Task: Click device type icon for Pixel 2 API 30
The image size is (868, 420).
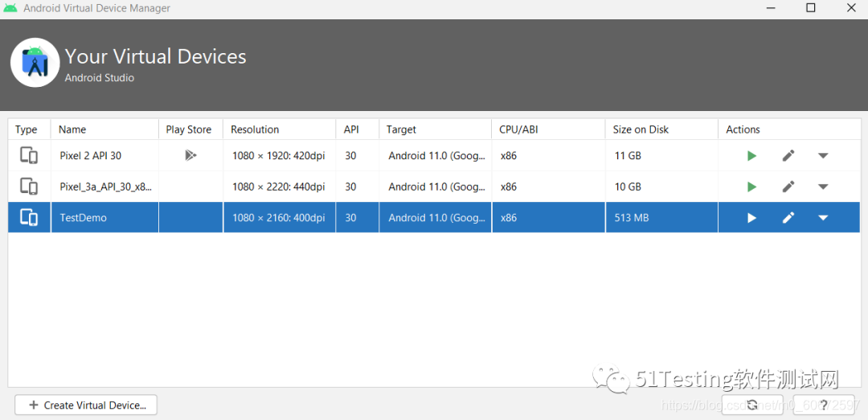Action: point(29,156)
